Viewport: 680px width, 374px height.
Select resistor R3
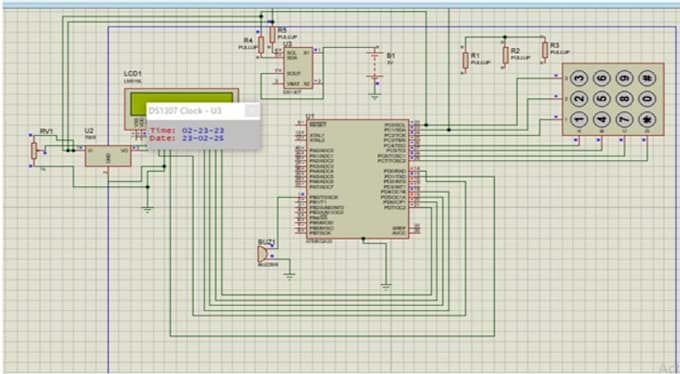pos(545,50)
